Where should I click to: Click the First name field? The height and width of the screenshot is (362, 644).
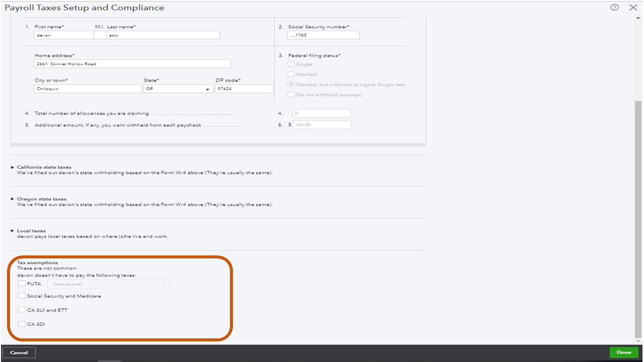pyautogui.click(x=64, y=35)
